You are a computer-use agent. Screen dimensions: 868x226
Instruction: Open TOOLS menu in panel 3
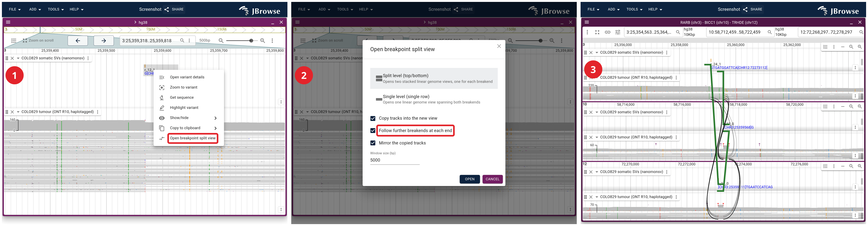(634, 10)
